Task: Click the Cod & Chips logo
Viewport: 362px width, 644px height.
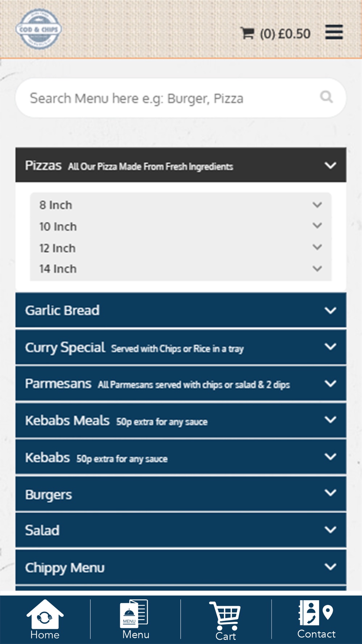Action: click(39, 29)
